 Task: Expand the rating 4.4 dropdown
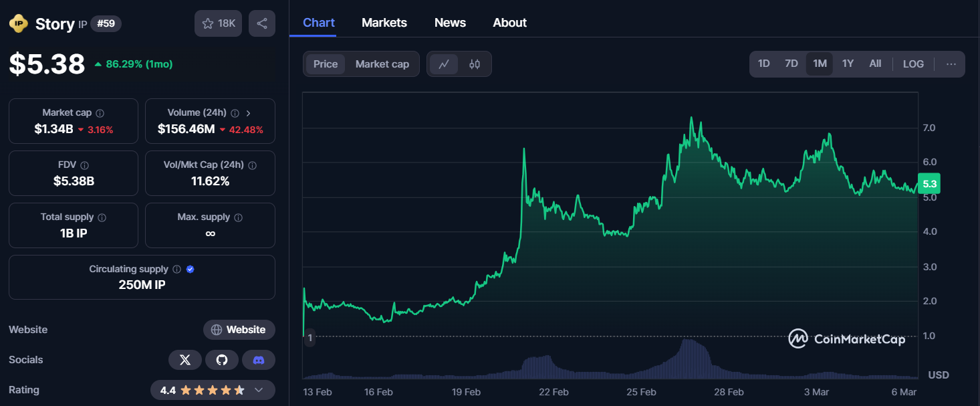click(x=259, y=390)
